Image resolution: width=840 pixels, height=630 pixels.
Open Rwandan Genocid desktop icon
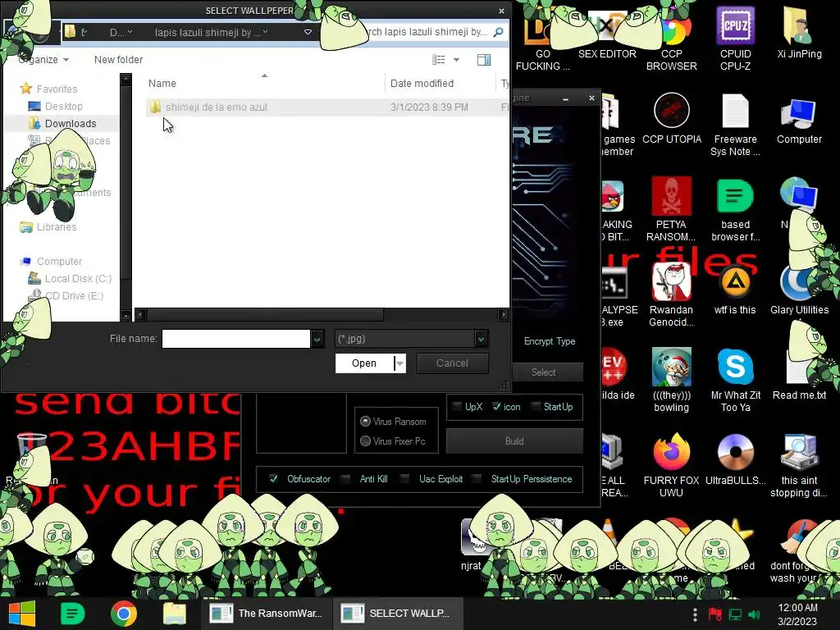pos(671,294)
